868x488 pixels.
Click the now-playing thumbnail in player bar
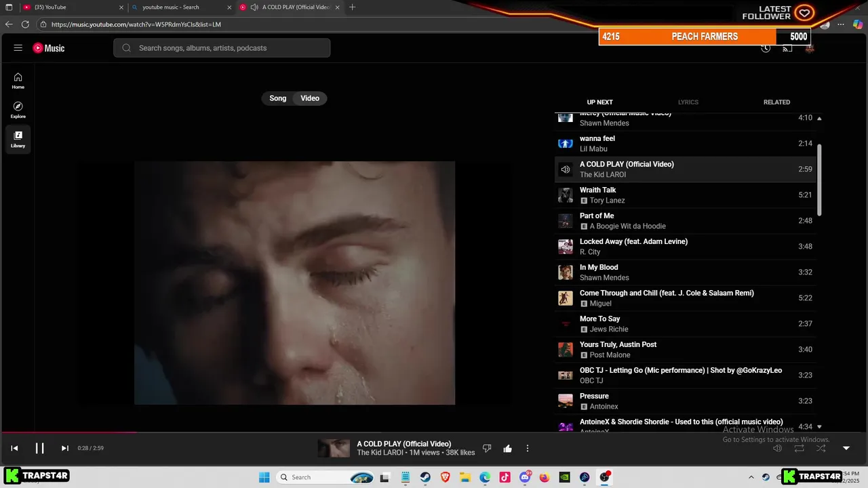334,448
